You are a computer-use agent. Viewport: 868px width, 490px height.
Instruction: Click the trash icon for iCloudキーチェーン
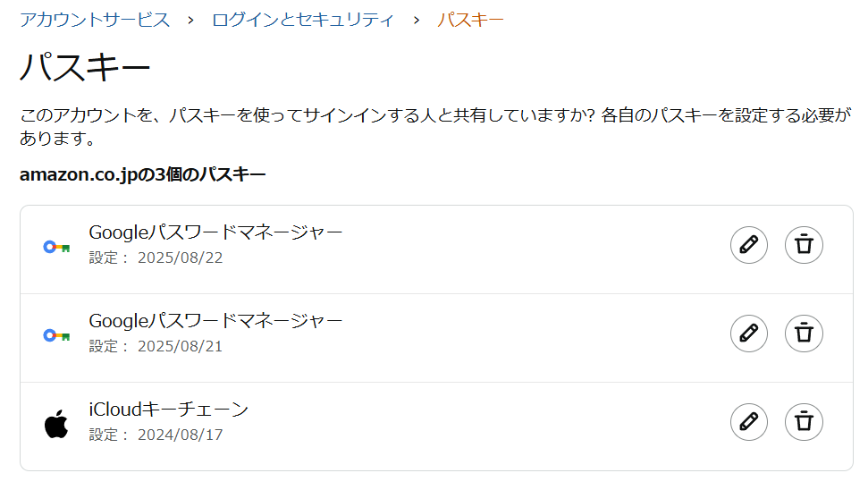[804, 422]
